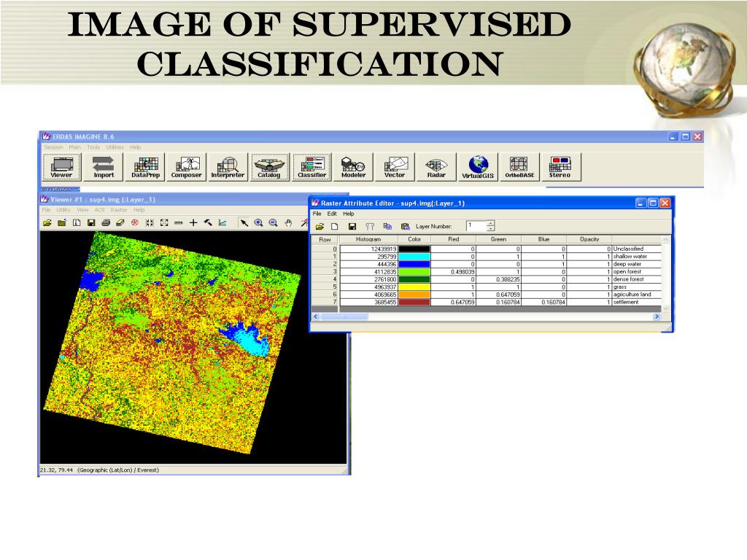
Task: Click column properties icon in Raster Attribute Editor
Action: tap(370, 226)
